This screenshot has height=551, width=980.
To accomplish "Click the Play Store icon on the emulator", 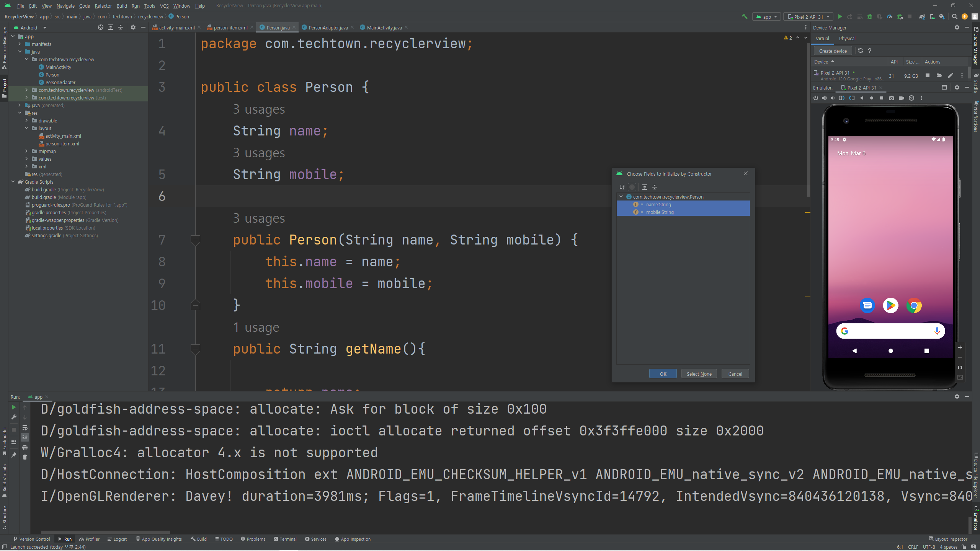I will pos(890,305).
